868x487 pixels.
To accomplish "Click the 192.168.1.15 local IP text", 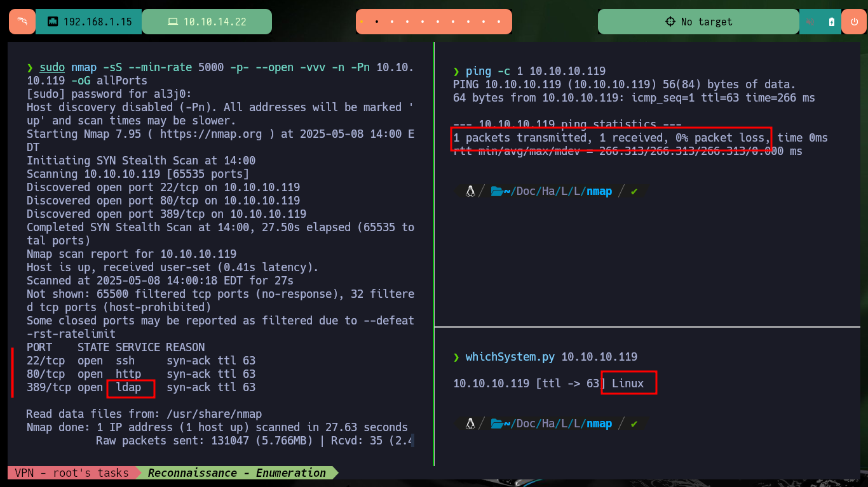I will click(98, 22).
